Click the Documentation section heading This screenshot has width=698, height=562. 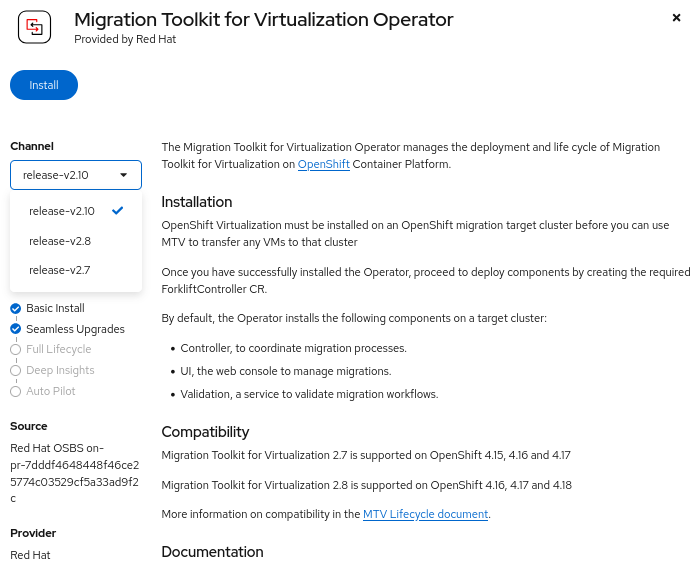pos(212,552)
